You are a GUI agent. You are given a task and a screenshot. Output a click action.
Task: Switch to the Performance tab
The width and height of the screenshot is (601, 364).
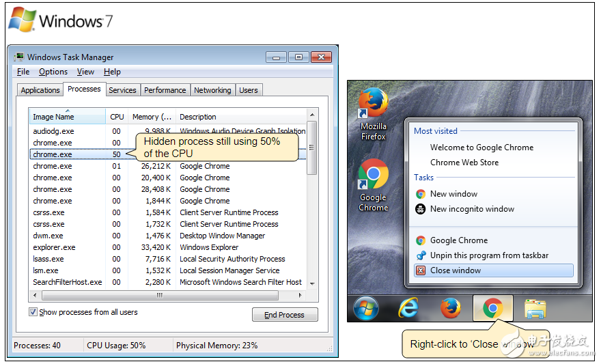[165, 90]
